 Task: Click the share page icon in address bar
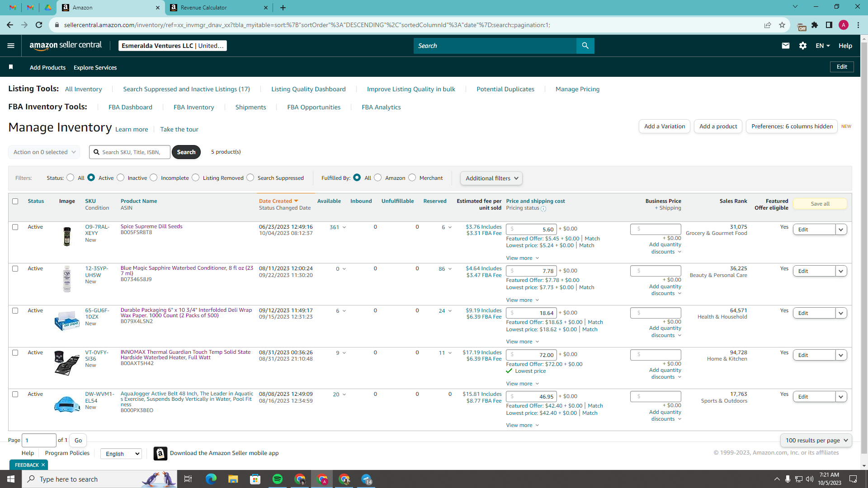click(x=767, y=25)
